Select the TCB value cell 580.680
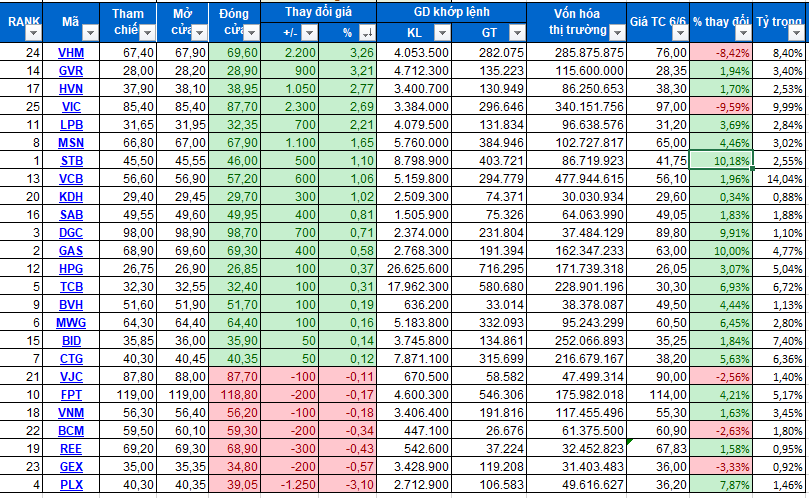809x498 pixels. click(x=489, y=287)
